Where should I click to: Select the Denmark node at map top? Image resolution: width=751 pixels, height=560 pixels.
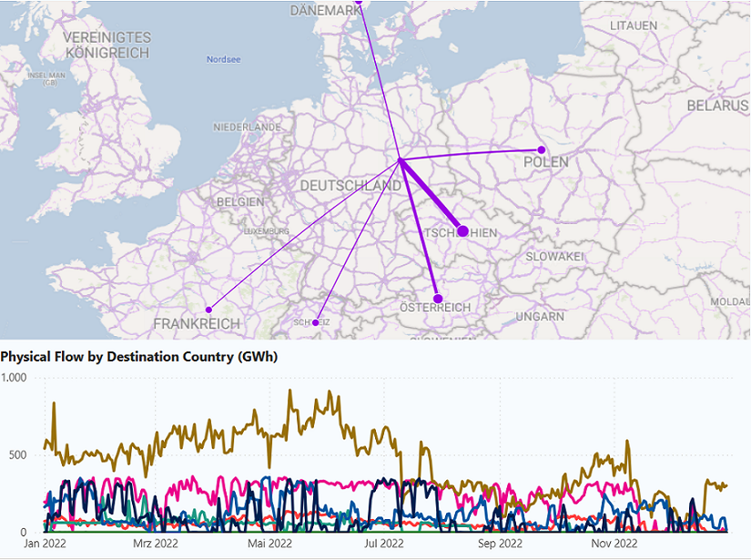coord(359,3)
